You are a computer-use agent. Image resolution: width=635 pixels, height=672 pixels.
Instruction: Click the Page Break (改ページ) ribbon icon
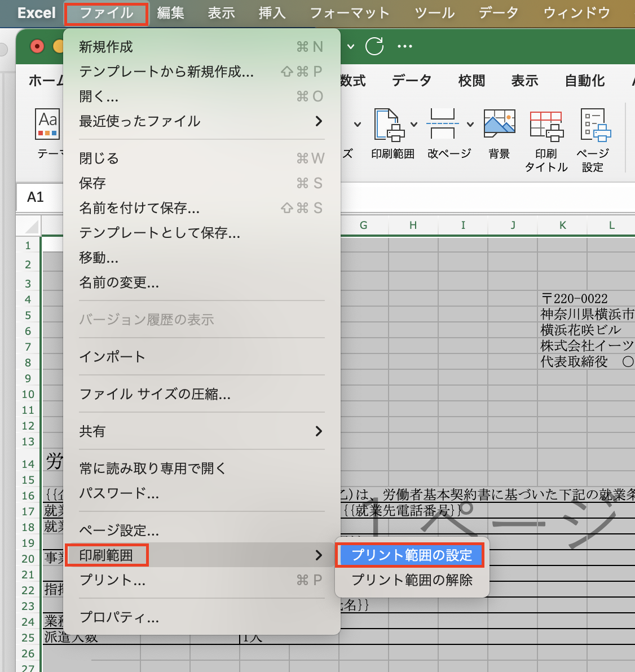pyautogui.click(x=443, y=125)
